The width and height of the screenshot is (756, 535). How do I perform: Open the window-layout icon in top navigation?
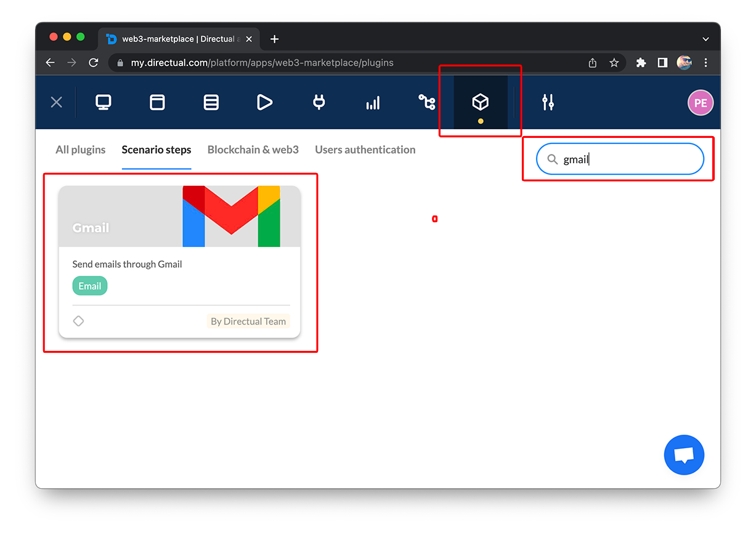157,102
